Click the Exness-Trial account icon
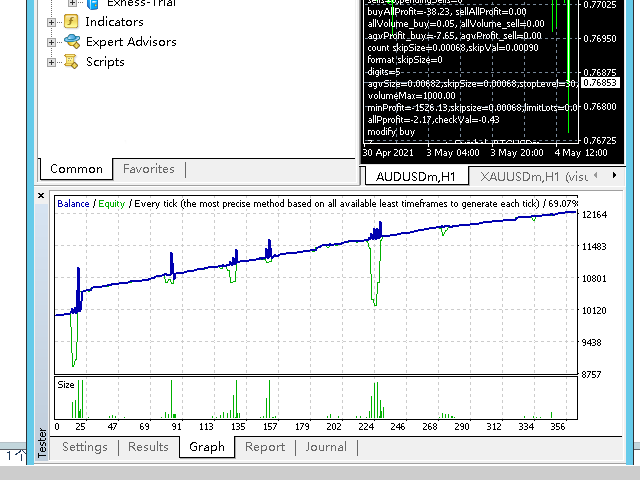Screen dimensions: 640x480 click(x=93, y=4)
